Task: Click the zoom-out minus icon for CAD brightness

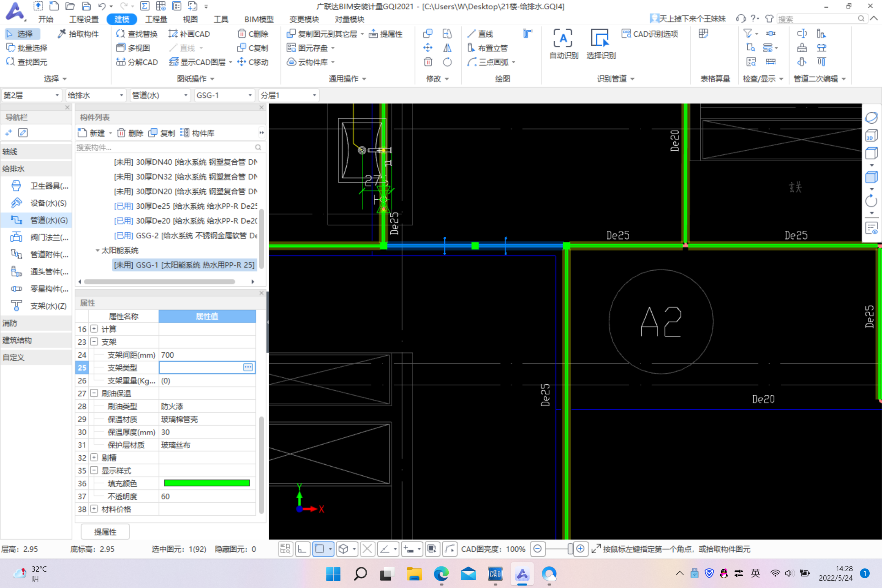Action: click(538, 549)
